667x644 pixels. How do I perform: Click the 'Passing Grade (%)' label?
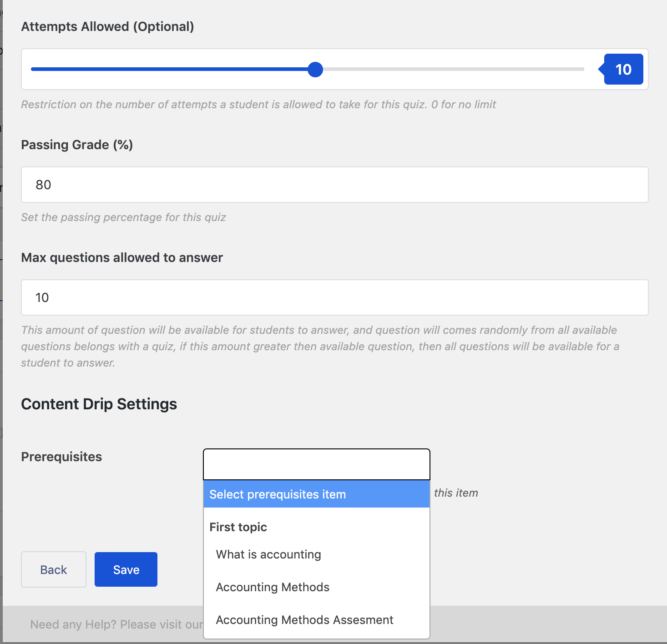[77, 145]
